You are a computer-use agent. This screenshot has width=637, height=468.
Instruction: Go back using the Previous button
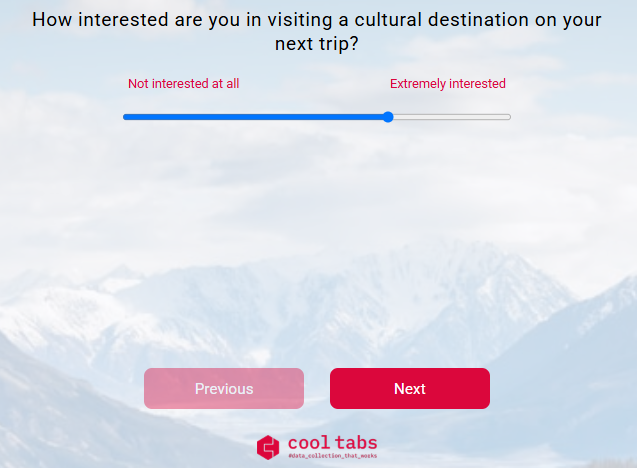click(x=224, y=388)
